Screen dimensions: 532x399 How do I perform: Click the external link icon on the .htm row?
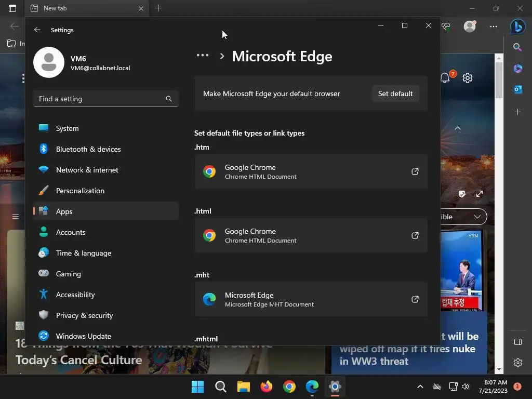click(x=415, y=171)
